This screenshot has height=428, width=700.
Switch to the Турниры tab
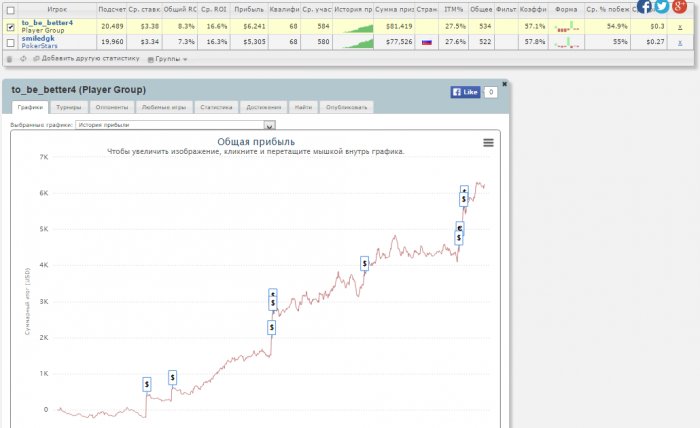point(69,107)
